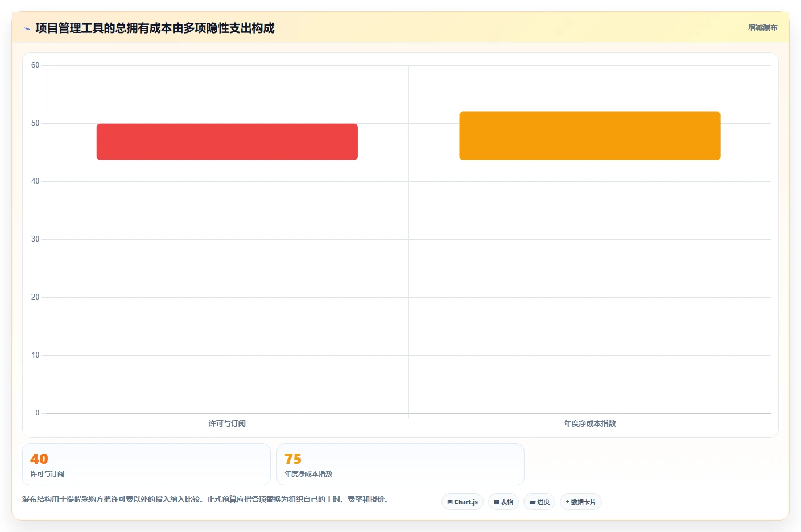801x532 pixels.
Task: Select the 表格 tag pill
Action: 503,502
